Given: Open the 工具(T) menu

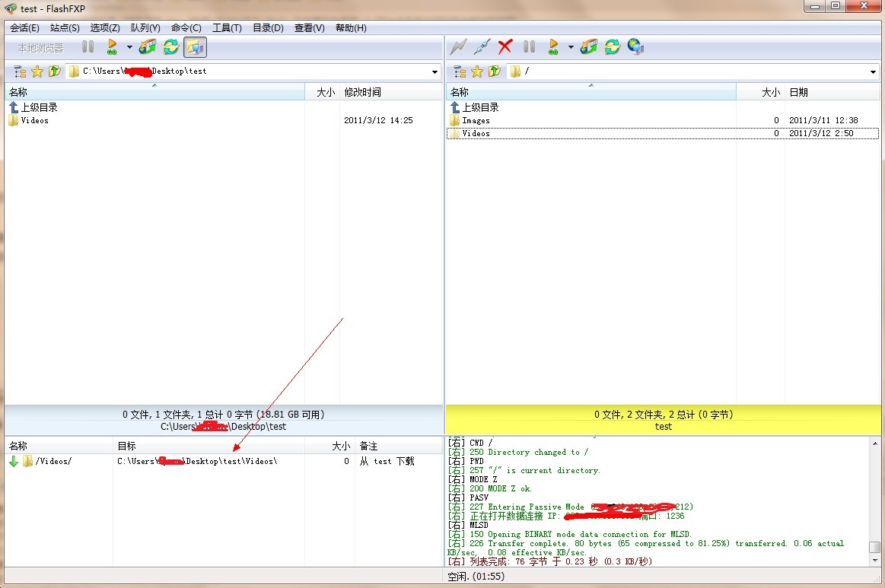Looking at the screenshot, I should pos(227,28).
